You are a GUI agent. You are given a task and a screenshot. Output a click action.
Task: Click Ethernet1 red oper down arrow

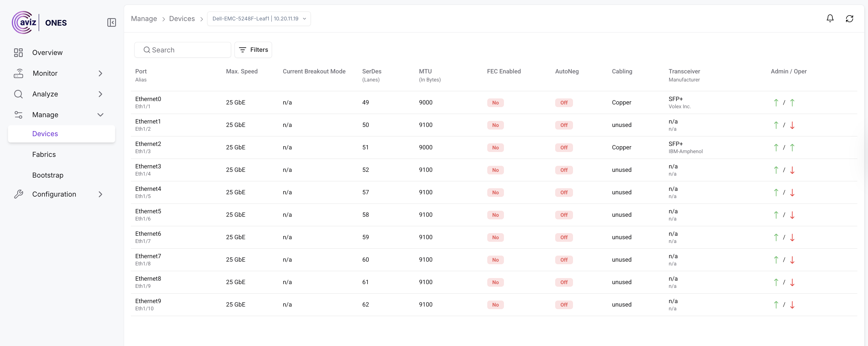pyautogui.click(x=792, y=125)
